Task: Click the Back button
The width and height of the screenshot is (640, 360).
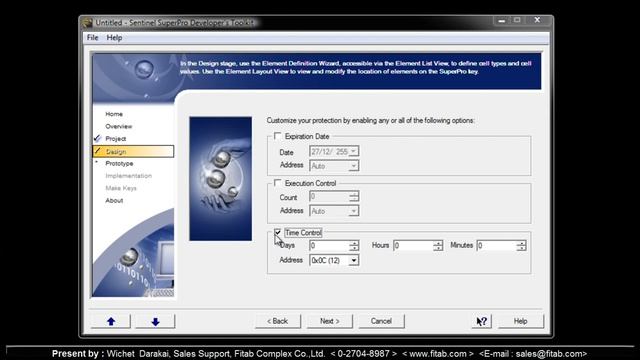Action: click(x=278, y=321)
